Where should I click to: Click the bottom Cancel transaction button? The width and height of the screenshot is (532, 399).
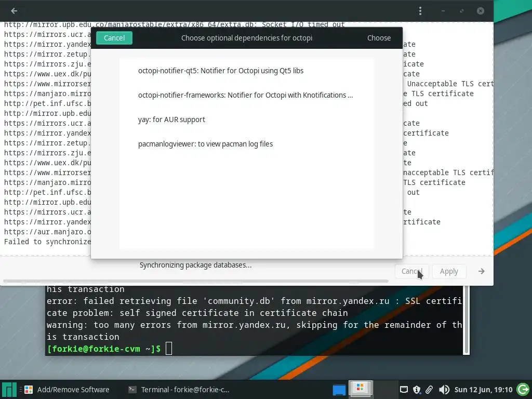tap(411, 271)
